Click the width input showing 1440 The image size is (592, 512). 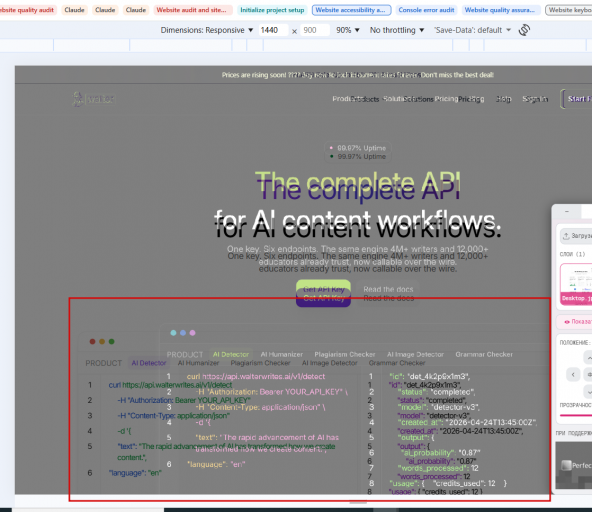click(x=273, y=30)
